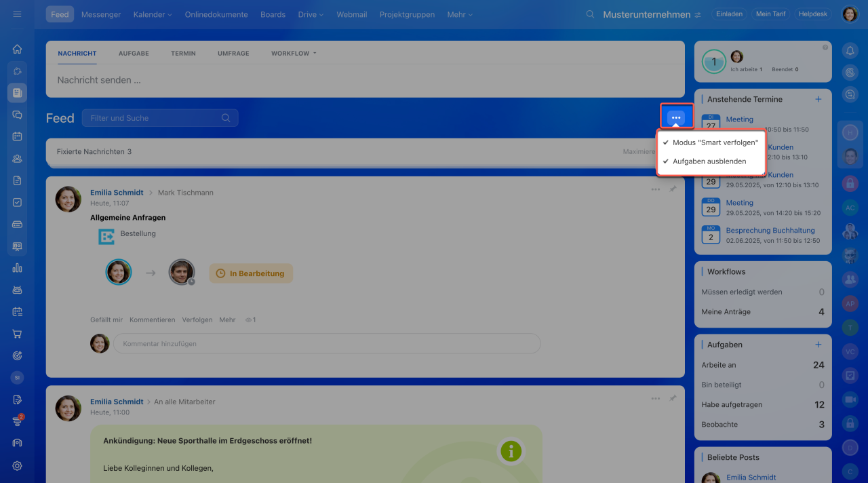Expand the Drive dropdown in the top menu
This screenshot has width=868, height=483.
click(311, 14)
